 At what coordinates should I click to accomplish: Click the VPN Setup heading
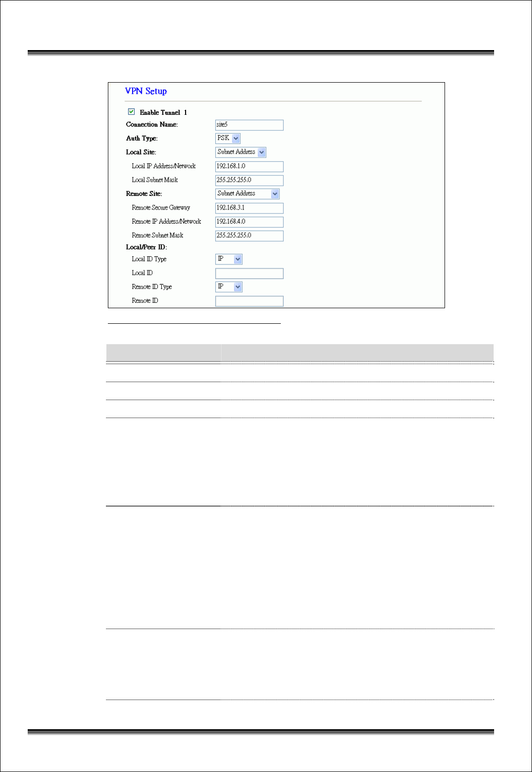pos(146,91)
